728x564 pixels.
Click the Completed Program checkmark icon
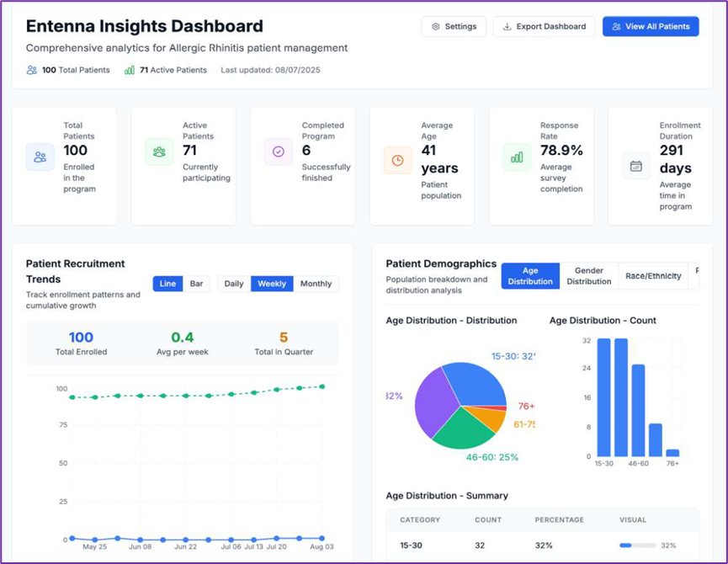click(279, 152)
